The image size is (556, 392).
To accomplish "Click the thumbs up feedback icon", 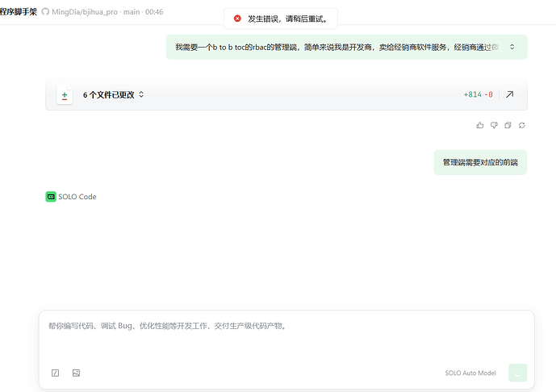I will (x=480, y=125).
